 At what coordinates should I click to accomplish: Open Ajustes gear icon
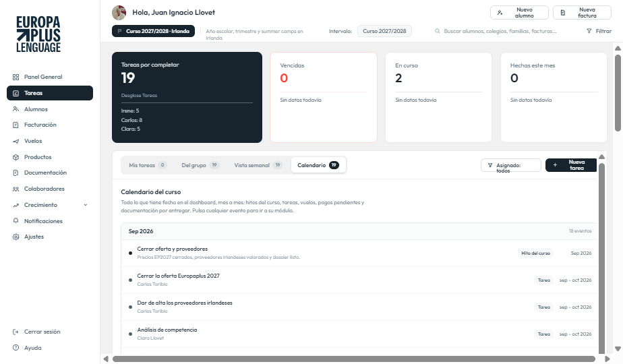point(16,237)
